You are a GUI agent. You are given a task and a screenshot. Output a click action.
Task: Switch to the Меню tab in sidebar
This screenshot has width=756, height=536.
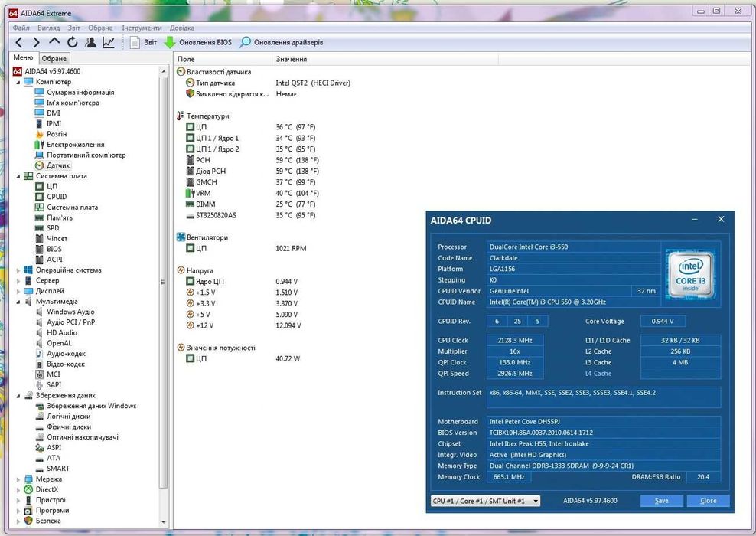tap(23, 57)
